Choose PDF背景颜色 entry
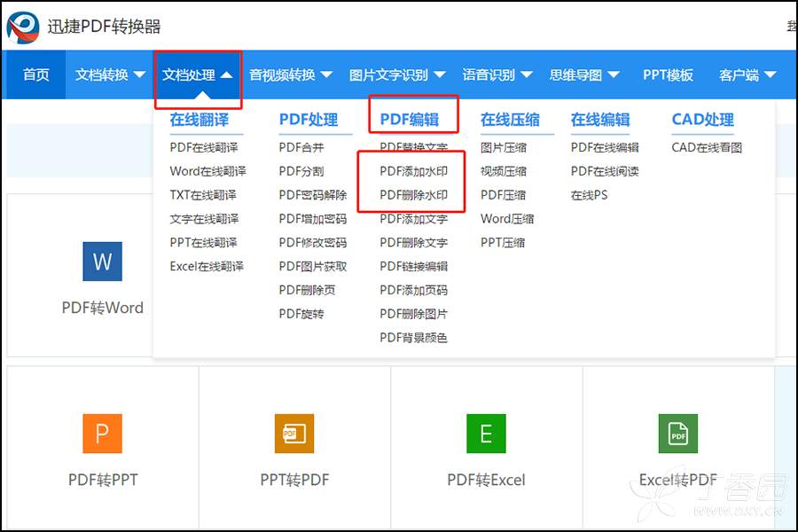Screen dimensions: 798x532 (x=413, y=338)
